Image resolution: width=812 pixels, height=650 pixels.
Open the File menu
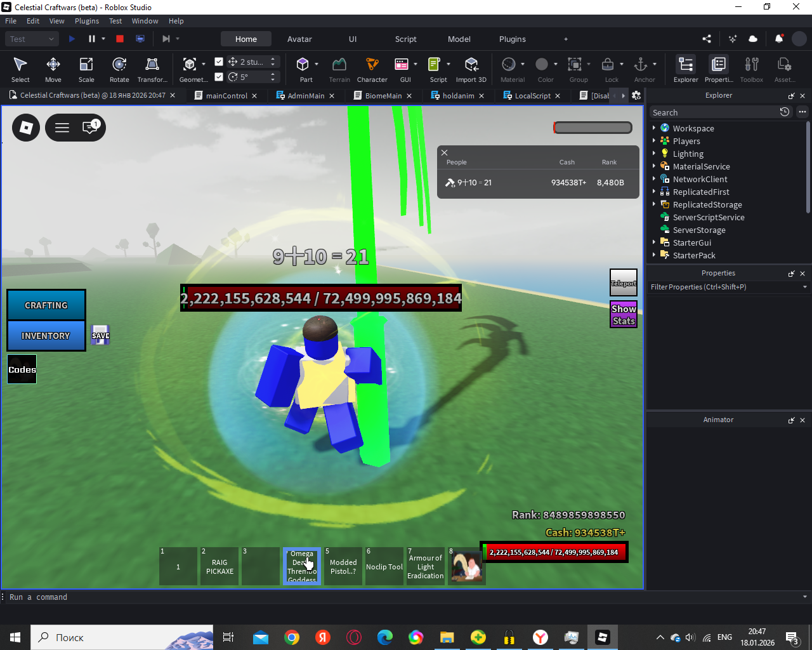pyautogui.click(x=11, y=21)
